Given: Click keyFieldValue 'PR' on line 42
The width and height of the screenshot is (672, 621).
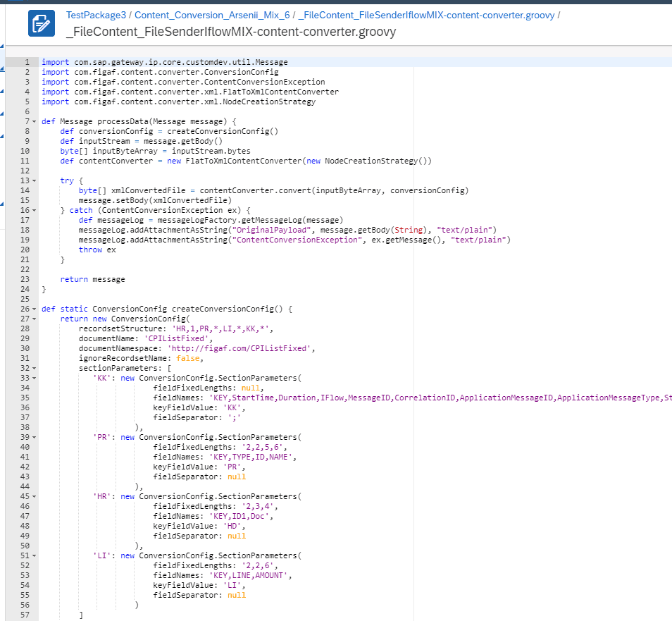Looking at the screenshot, I should (x=234, y=467).
